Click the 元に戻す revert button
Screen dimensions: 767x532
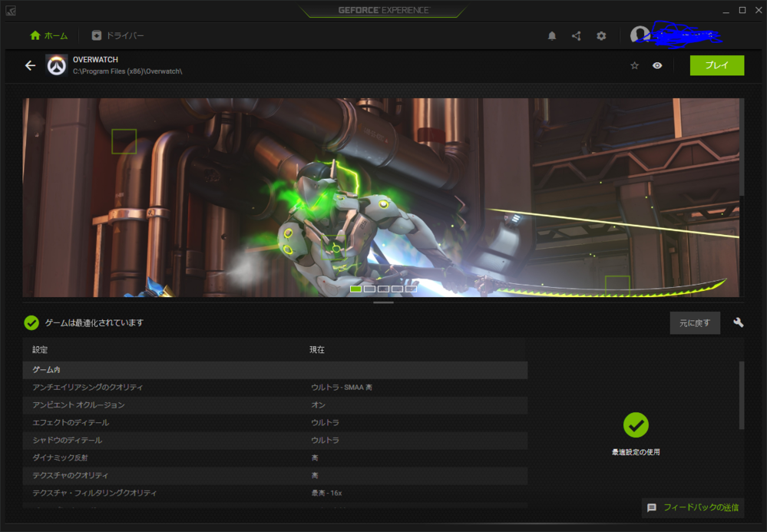pos(695,323)
